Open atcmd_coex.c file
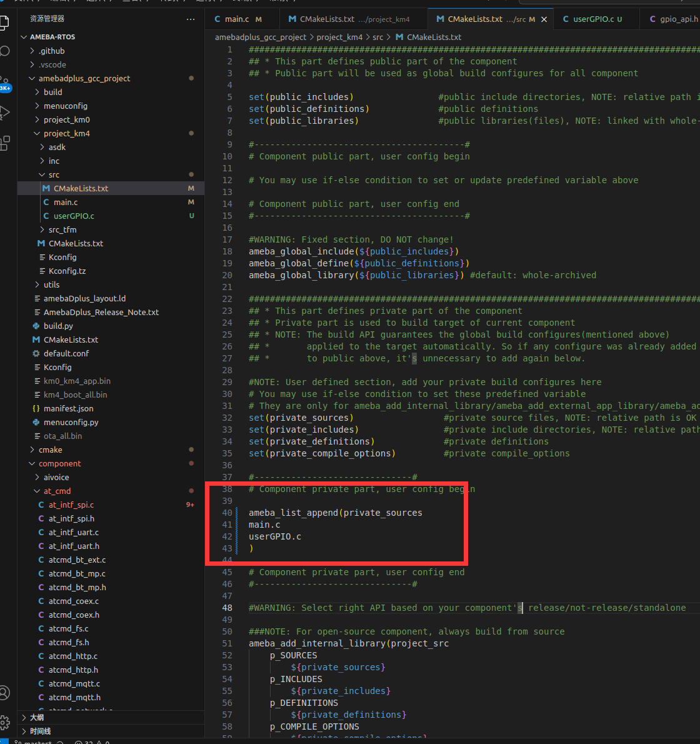This screenshot has width=700, height=744. [x=111, y=601]
